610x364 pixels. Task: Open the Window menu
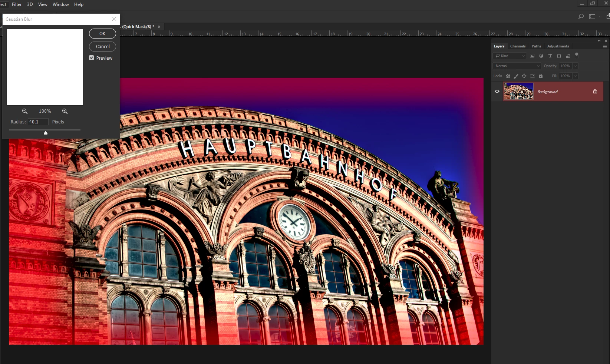click(61, 4)
